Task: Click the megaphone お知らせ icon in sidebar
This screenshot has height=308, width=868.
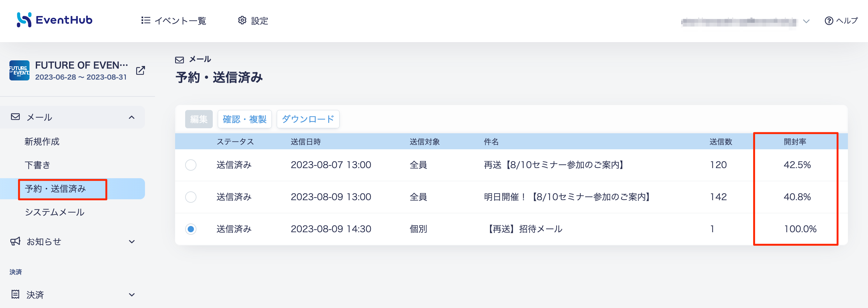Action: (15, 242)
